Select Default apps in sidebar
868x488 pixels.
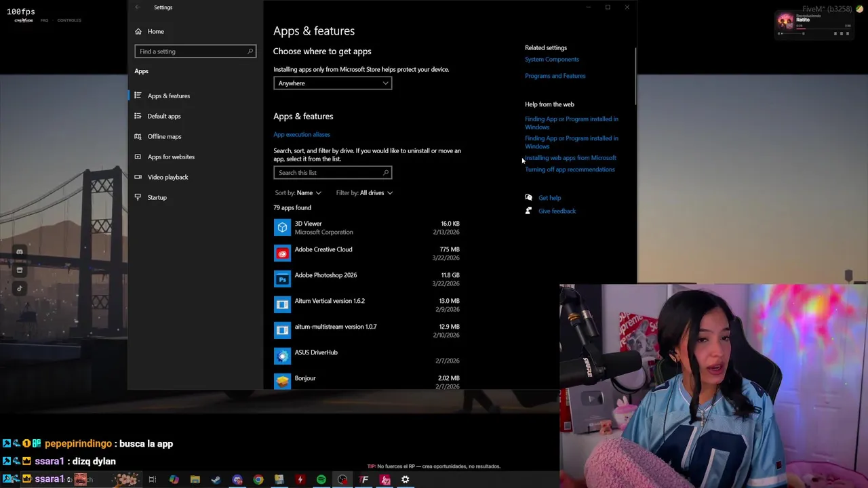tap(195, 116)
